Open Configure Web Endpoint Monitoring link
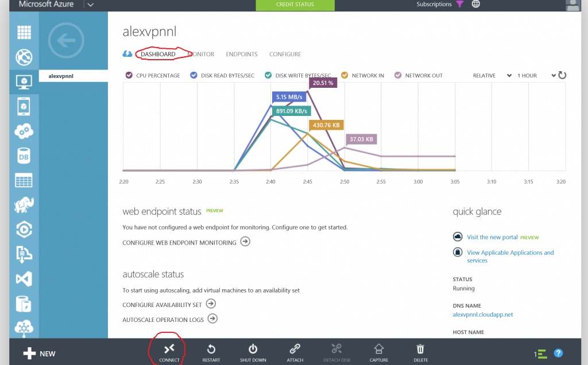Viewport: 588px width, 365px height. [186, 242]
